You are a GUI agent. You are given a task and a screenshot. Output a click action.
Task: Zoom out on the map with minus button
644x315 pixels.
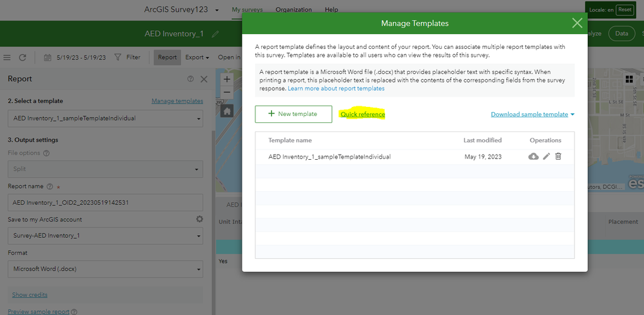coord(227,92)
